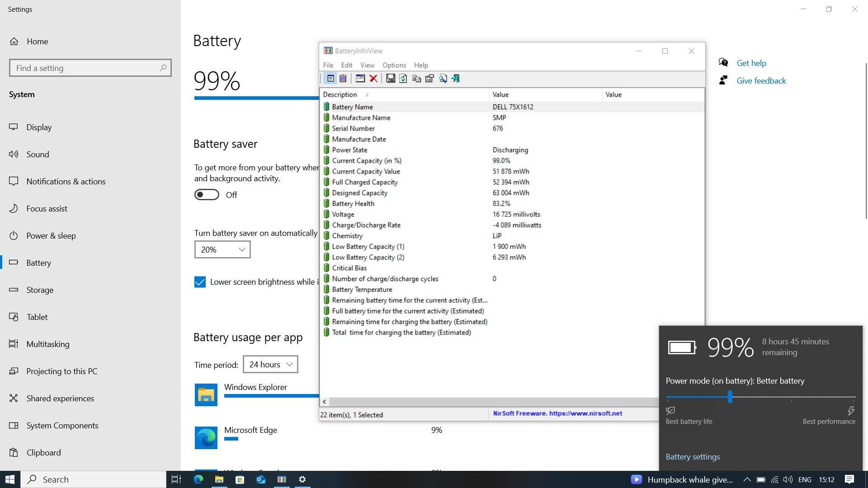Image resolution: width=868 pixels, height=488 pixels.
Task: Click red X clear icon in BatteryInfoView toolbar
Action: tap(373, 79)
